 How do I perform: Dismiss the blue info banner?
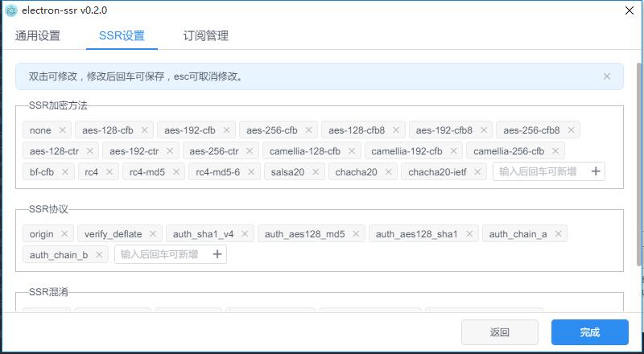pyautogui.click(x=607, y=76)
